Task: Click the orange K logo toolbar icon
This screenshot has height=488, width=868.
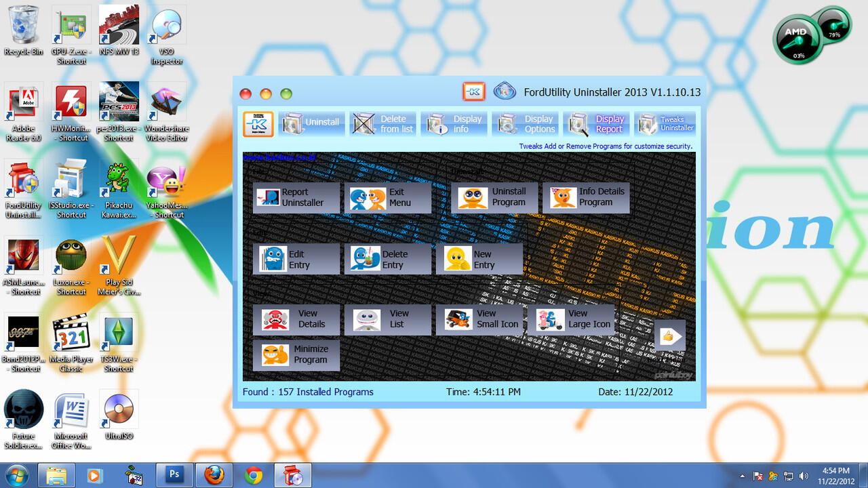Action: click(x=258, y=124)
